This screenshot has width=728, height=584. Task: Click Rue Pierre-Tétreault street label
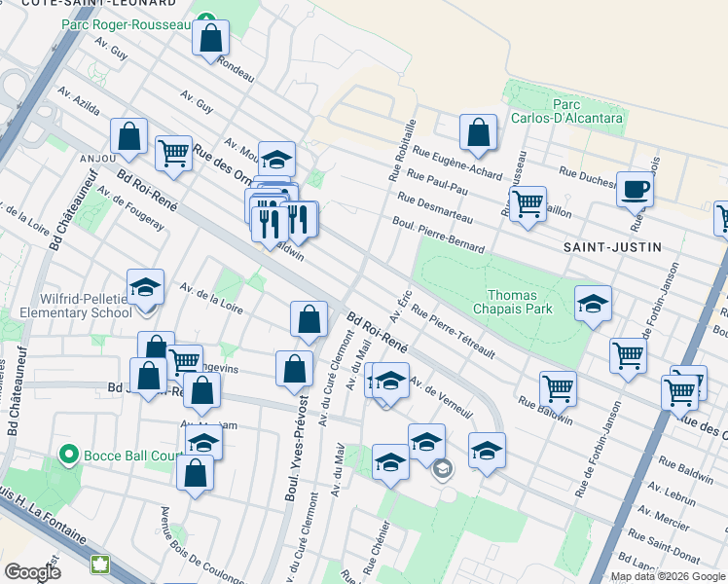[x=454, y=332]
